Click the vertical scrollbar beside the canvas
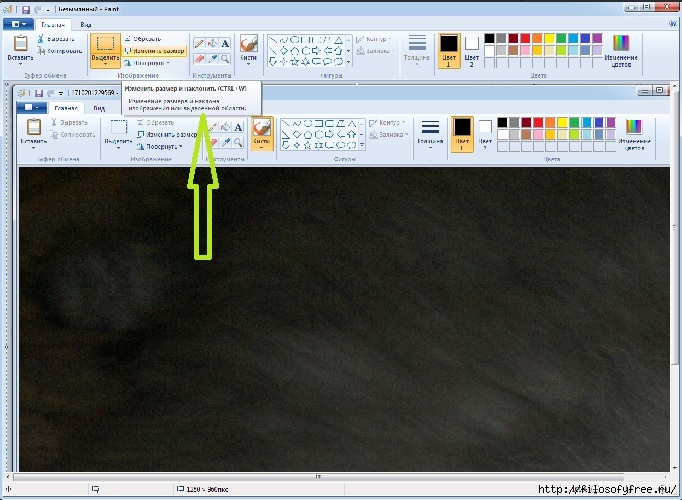The width and height of the screenshot is (682, 500). coord(675,226)
